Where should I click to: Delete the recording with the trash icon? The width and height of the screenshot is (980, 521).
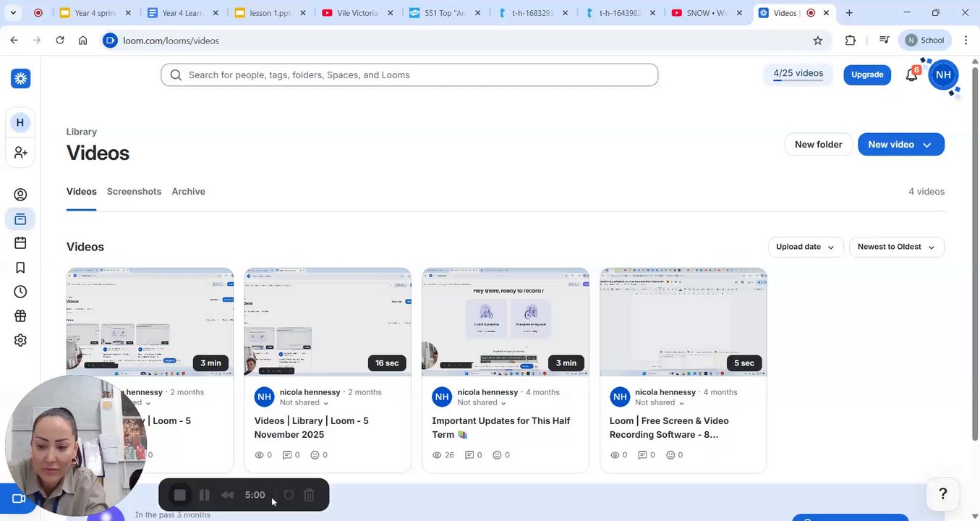(x=309, y=495)
